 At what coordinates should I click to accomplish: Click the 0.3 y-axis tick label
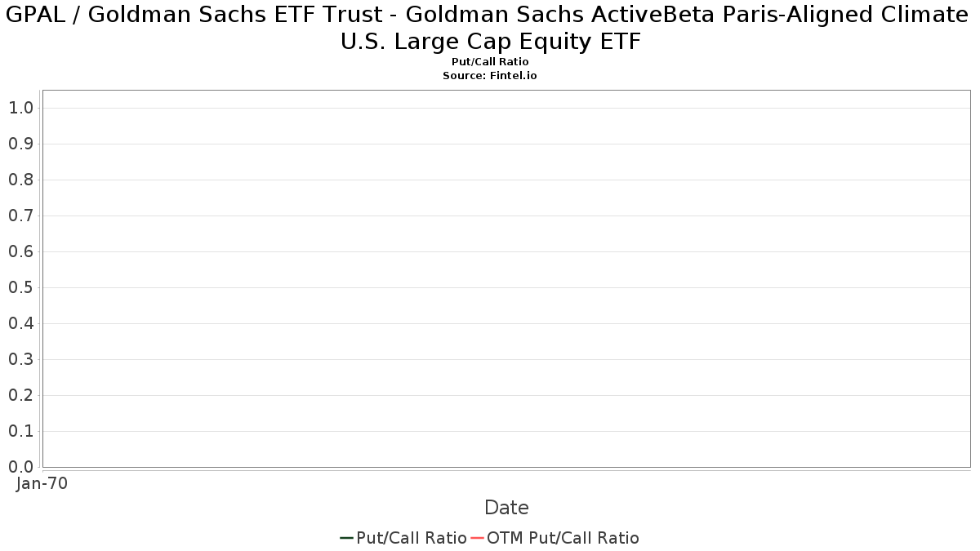pos(20,359)
